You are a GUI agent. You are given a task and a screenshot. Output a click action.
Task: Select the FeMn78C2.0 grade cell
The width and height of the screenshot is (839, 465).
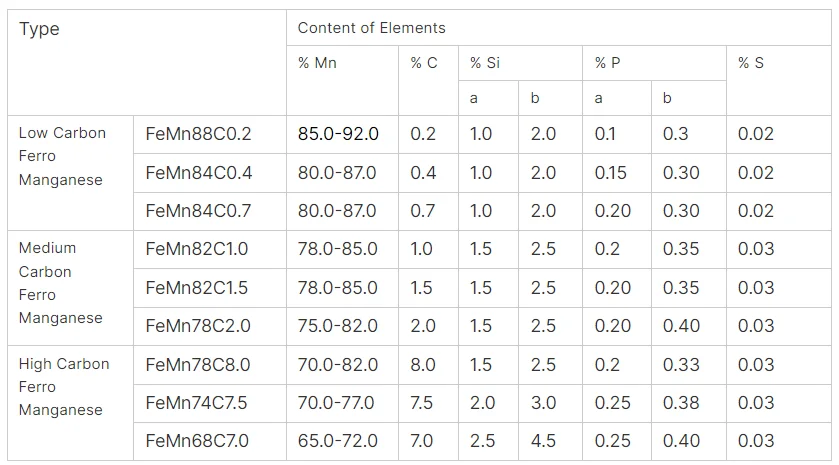198,326
